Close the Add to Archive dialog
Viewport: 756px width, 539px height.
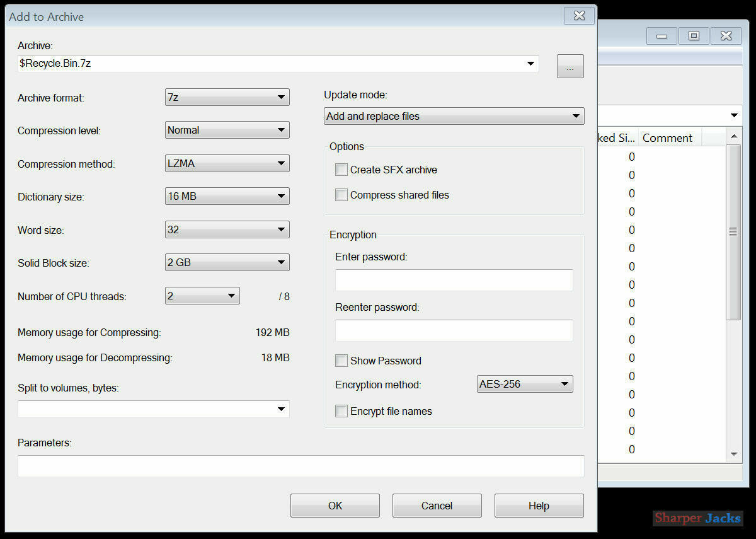coord(579,16)
